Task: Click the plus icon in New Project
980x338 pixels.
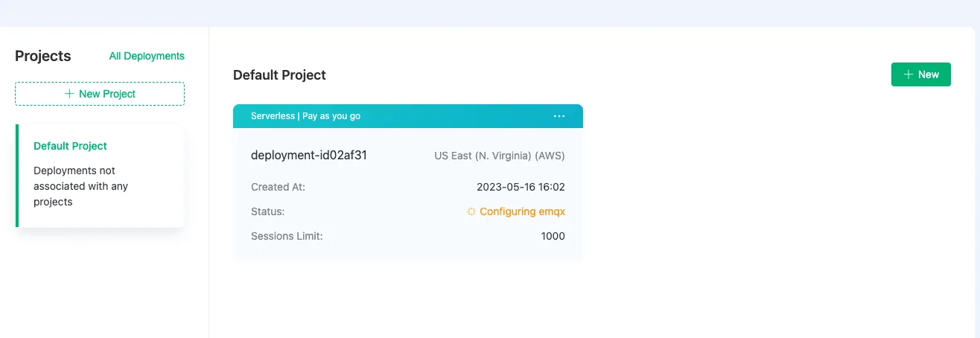Action: click(69, 94)
